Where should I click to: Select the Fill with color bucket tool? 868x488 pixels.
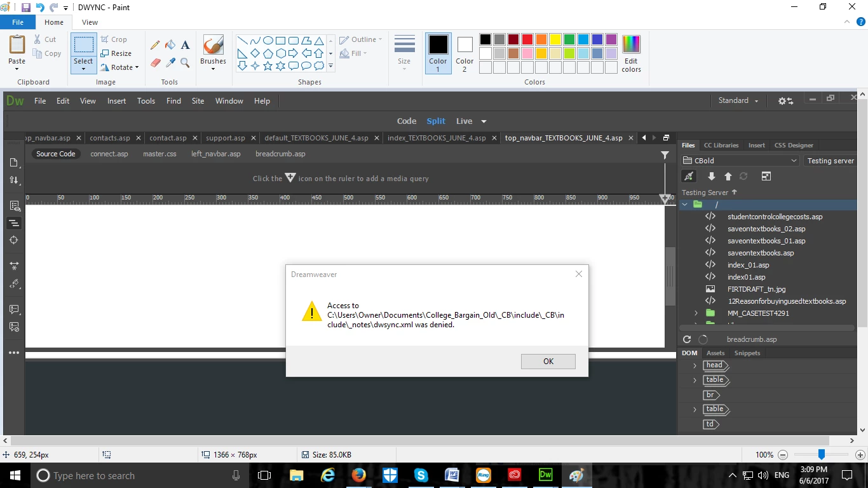tap(170, 45)
